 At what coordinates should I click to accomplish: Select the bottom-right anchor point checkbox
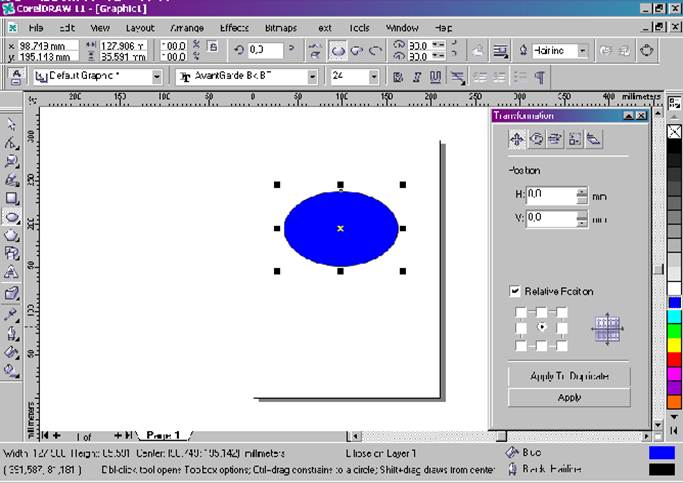pyautogui.click(x=562, y=346)
